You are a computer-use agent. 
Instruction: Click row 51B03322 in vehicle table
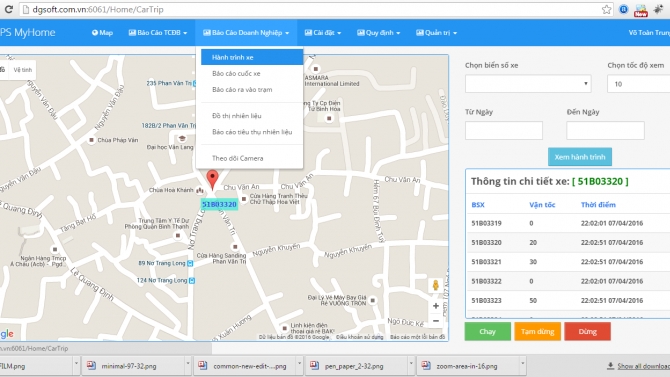point(568,281)
